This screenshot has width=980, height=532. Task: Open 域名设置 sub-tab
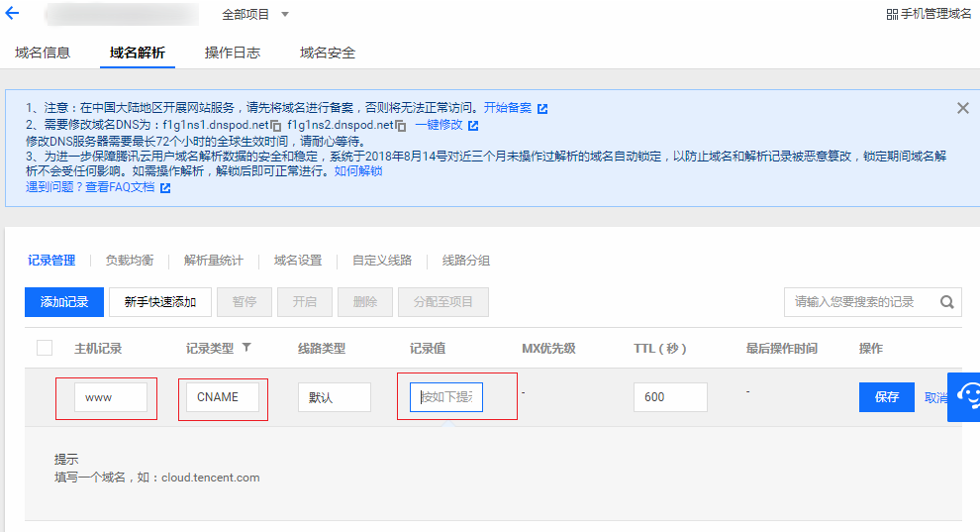pos(298,261)
